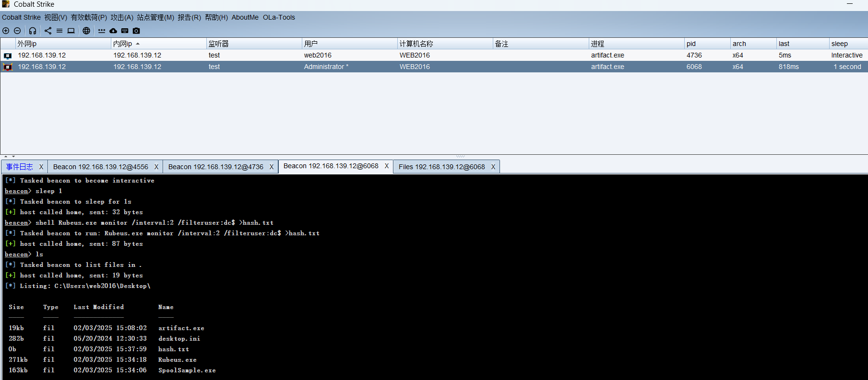
Task: Open downloads via the cloud download icon
Action: [x=113, y=31]
